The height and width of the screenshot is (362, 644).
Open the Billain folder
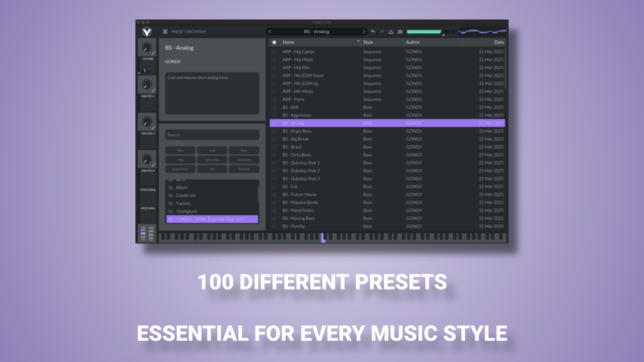[212, 188]
